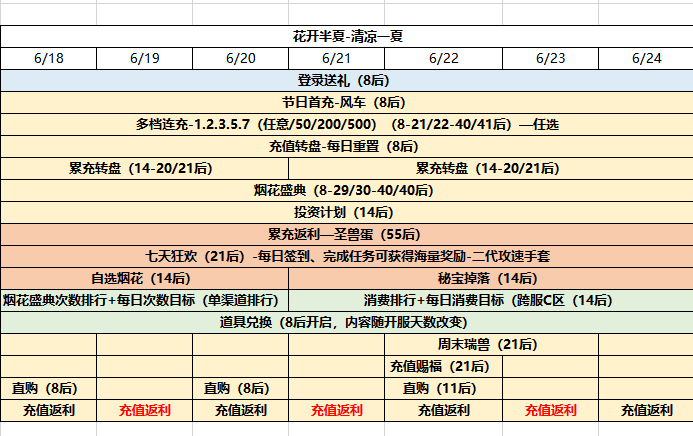Select the 充值赐福（21后）cell

pos(443,366)
